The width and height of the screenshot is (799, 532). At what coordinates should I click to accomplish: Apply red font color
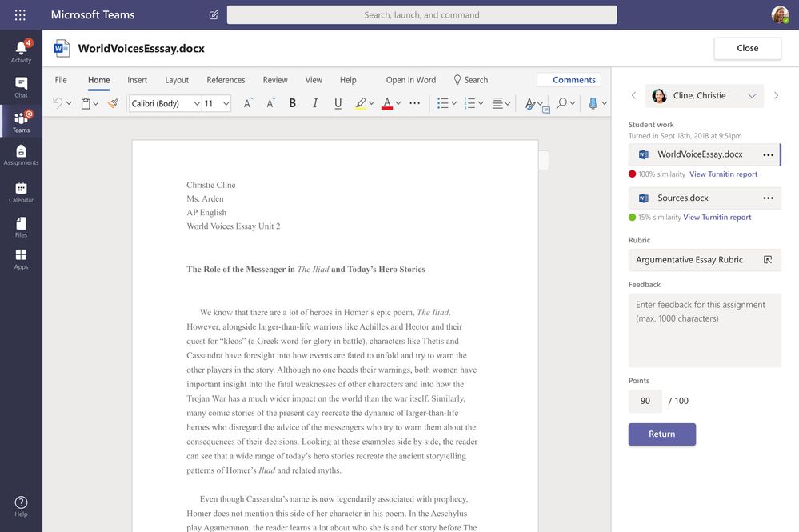[387, 103]
